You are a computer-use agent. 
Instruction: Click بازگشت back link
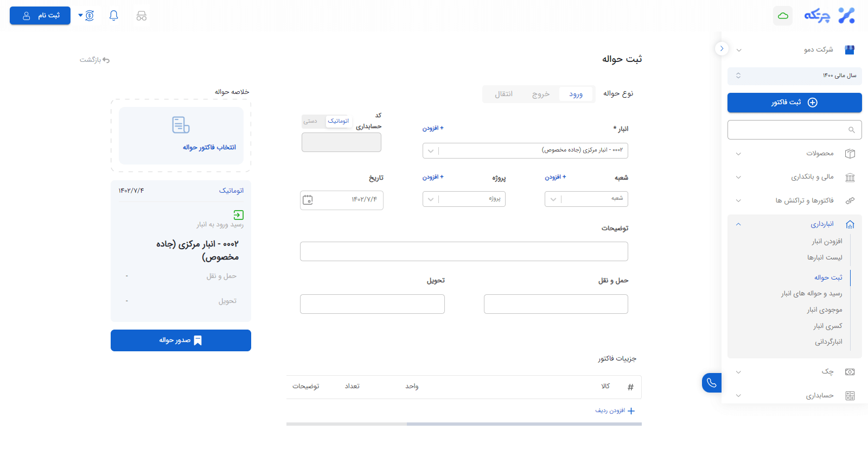[x=95, y=60]
